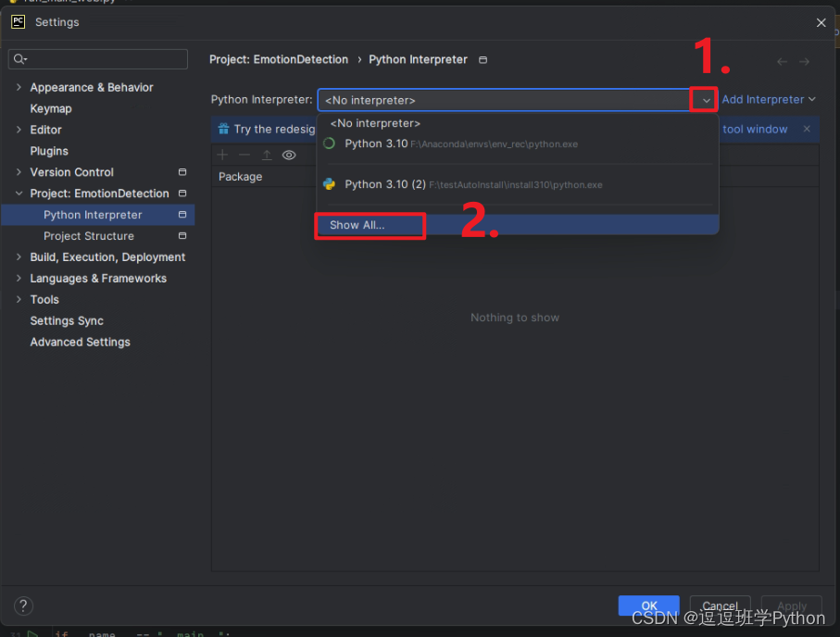The width and height of the screenshot is (840, 637).
Task: Go back with the left arrow
Action: (783, 62)
